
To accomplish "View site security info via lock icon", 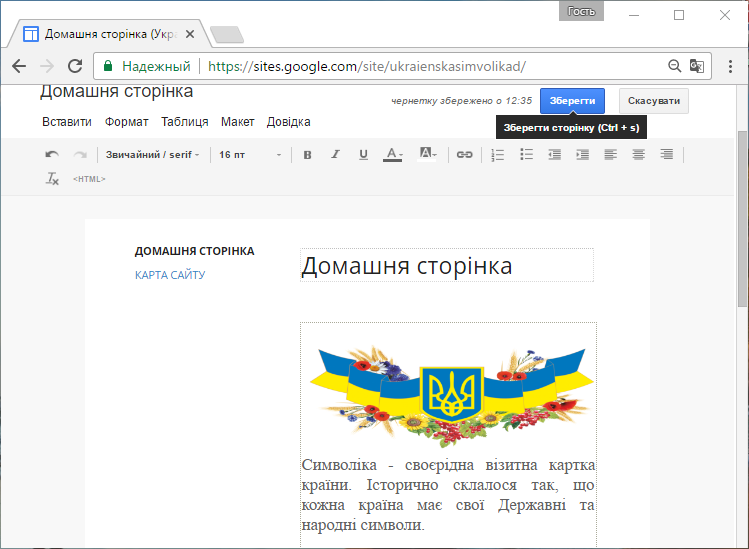I will 108,66.
